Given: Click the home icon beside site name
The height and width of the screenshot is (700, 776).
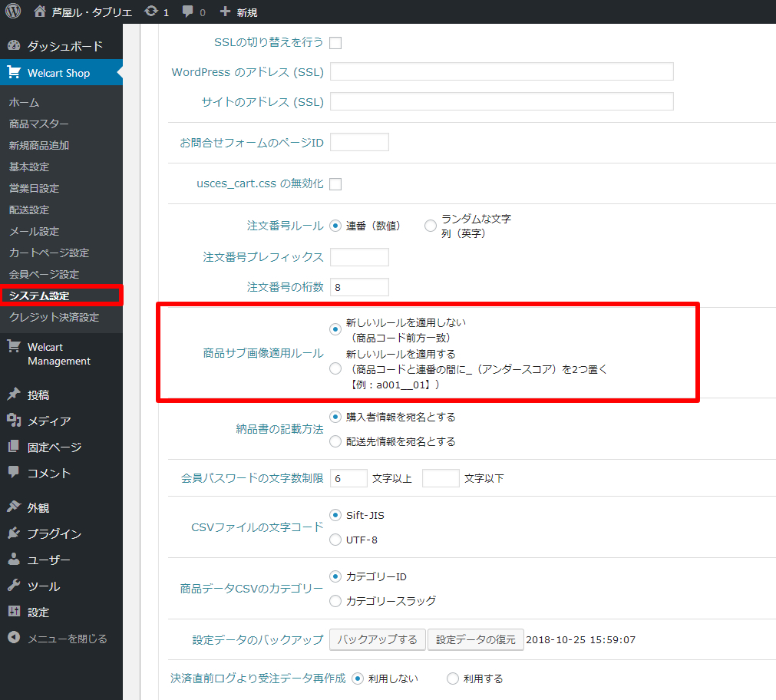Looking at the screenshot, I should click(40, 12).
